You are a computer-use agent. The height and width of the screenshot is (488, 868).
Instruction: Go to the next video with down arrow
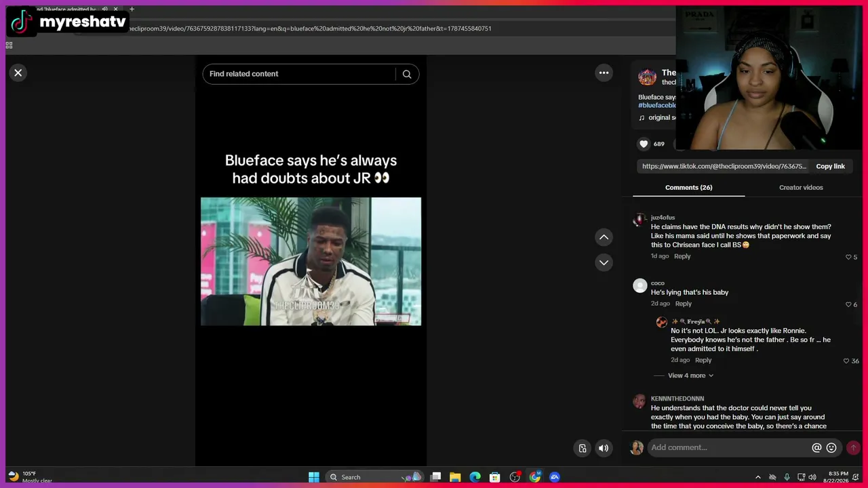click(604, 262)
